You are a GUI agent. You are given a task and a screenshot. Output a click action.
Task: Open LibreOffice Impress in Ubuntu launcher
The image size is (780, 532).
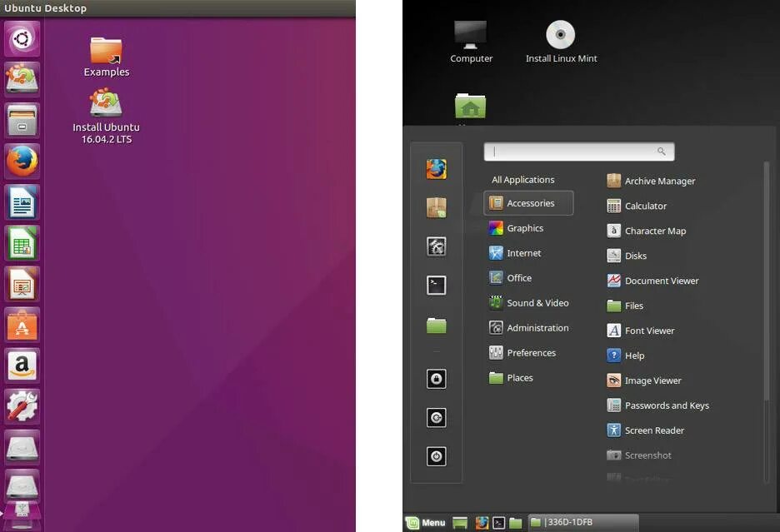coord(22,285)
